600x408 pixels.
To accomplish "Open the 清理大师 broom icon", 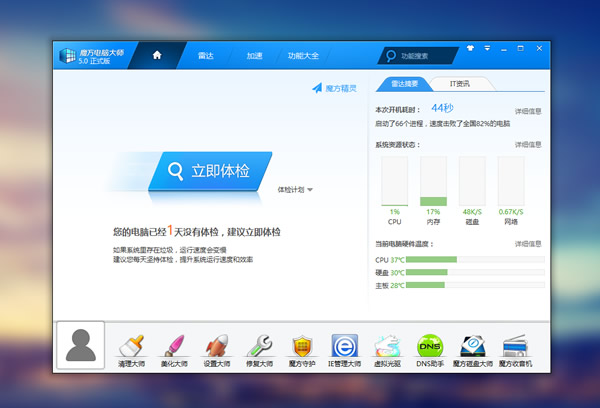I will (x=131, y=346).
